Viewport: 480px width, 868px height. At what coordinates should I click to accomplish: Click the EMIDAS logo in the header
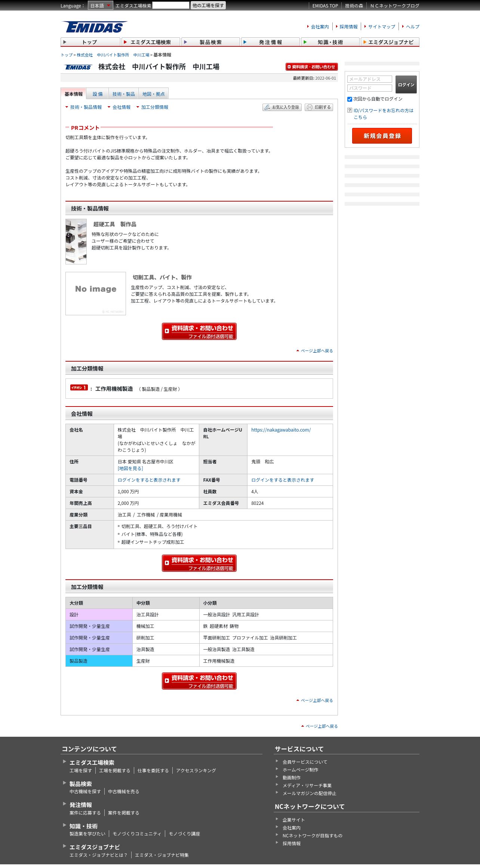tap(94, 27)
